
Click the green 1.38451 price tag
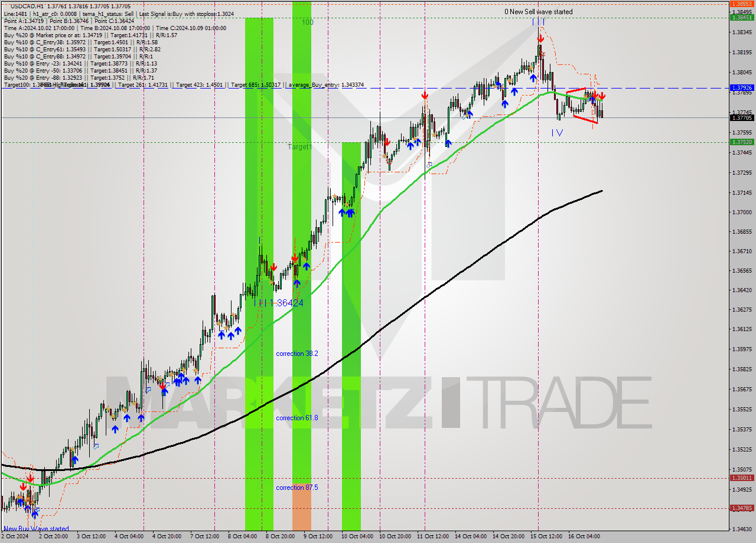[742, 17]
